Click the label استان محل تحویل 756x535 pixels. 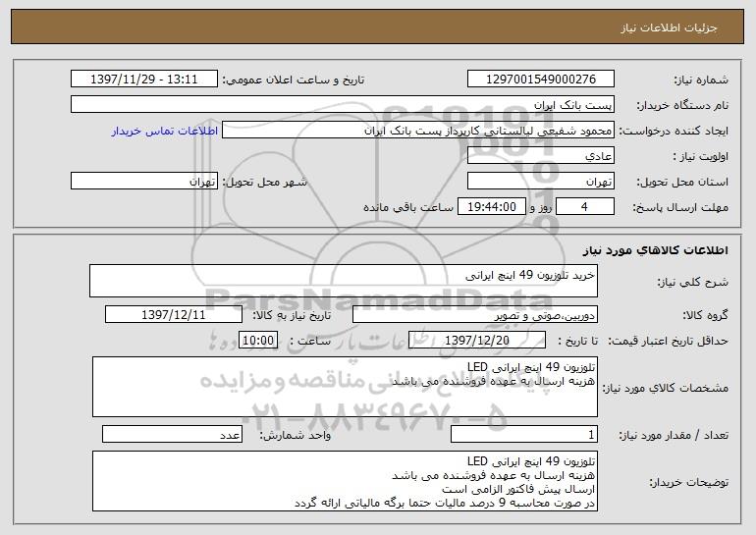click(682, 182)
